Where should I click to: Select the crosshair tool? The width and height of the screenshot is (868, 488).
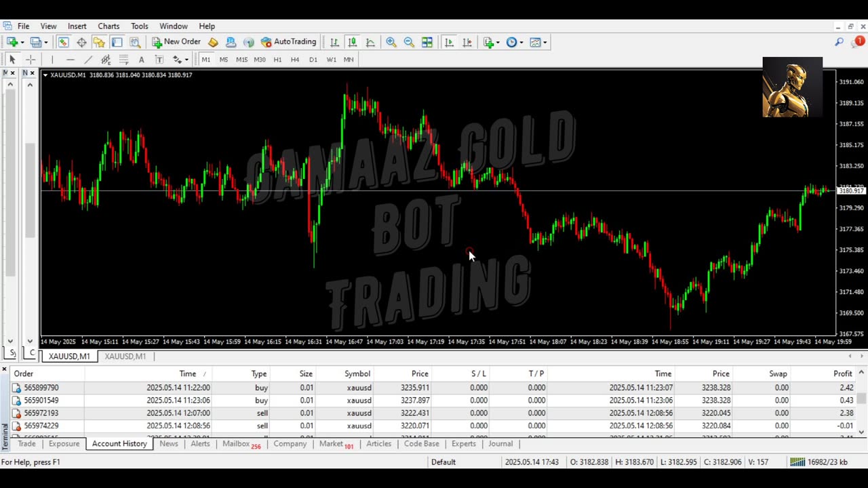pos(30,60)
